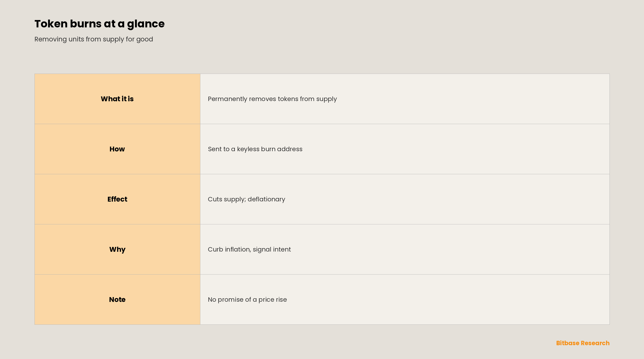
Task: Click the 'Note' row label
Action: (117, 299)
